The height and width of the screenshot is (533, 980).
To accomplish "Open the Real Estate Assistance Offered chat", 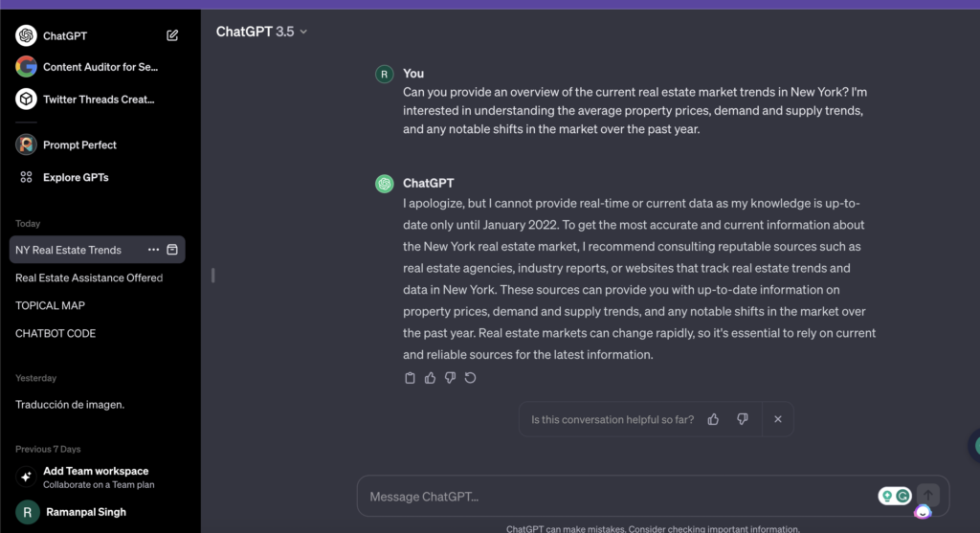I will click(89, 278).
